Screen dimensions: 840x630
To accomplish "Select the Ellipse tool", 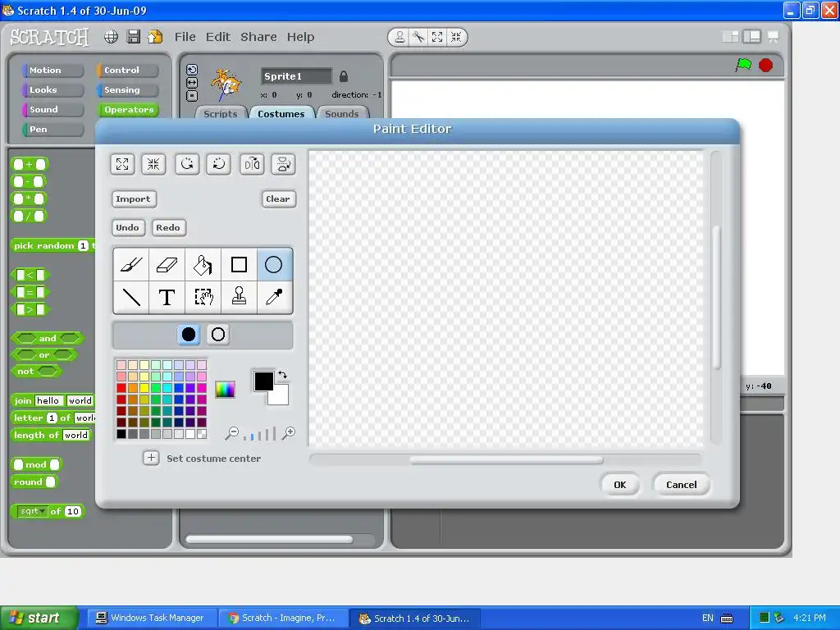I will 274,265.
